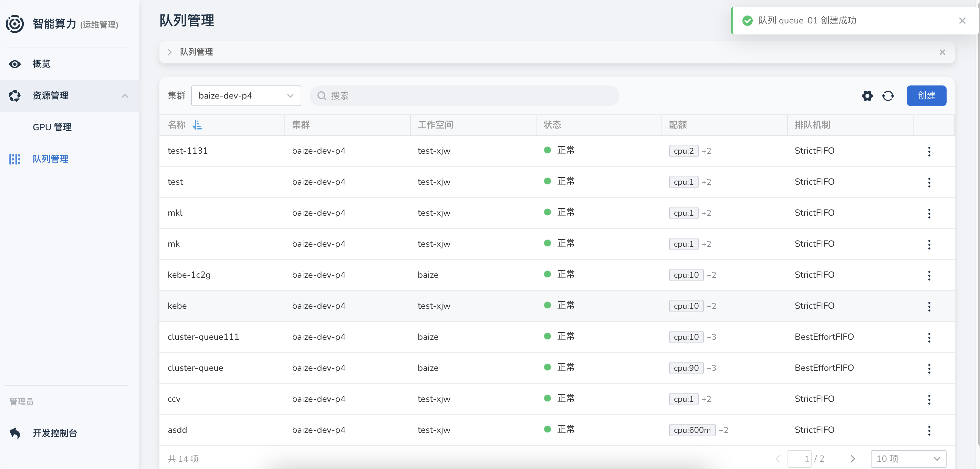
Task: Select 资源管理 in the sidebar
Action: pyautogui.click(x=51, y=95)
